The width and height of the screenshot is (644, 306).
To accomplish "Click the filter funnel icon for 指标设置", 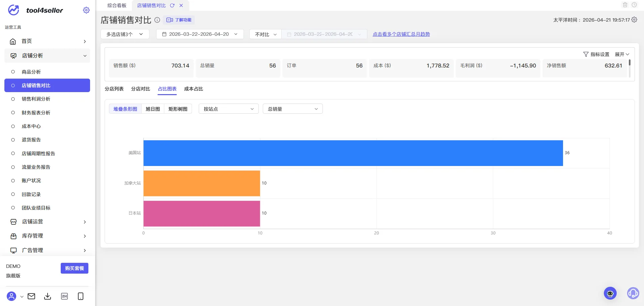I will click(586, 54).
